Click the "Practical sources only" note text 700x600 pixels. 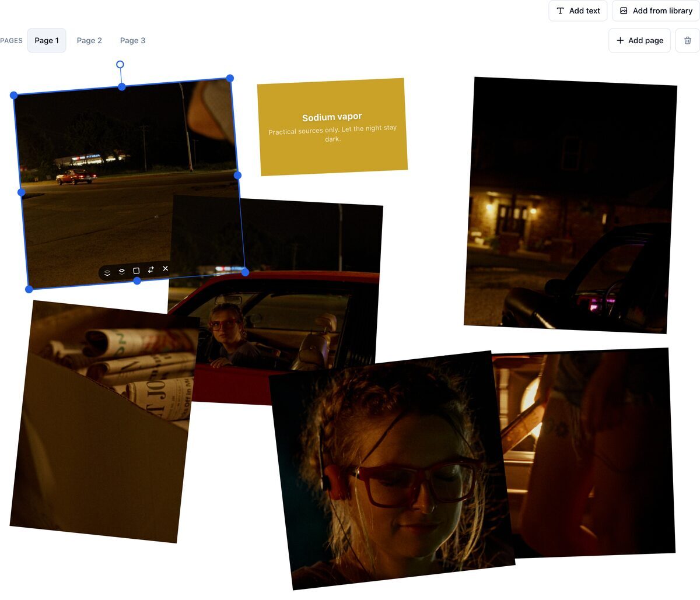[332, 134]
